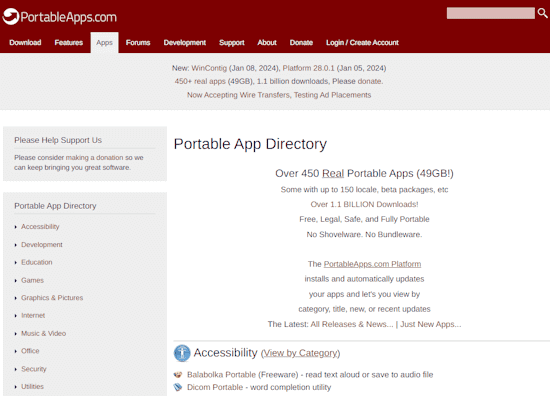Image resolution: width=550 pixels, height=396 pixels.
Task: Click All Releases & News link
Action: [x=352, y=324]
